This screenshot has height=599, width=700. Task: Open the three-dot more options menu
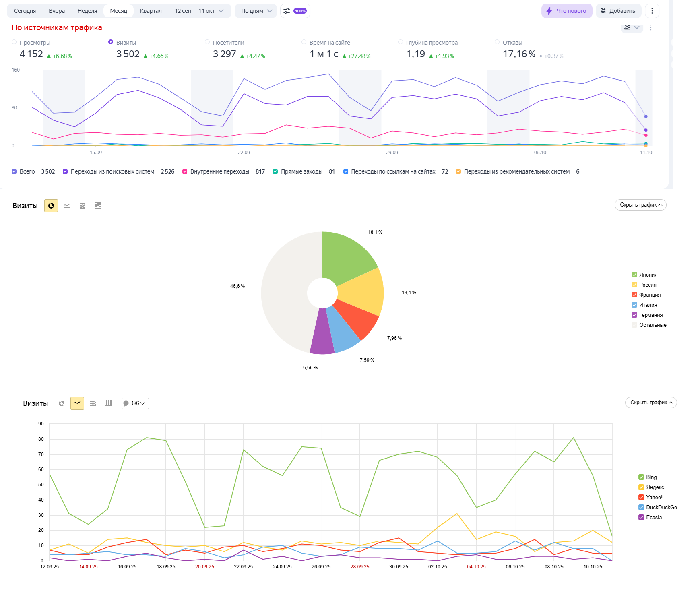click(652, 11)
